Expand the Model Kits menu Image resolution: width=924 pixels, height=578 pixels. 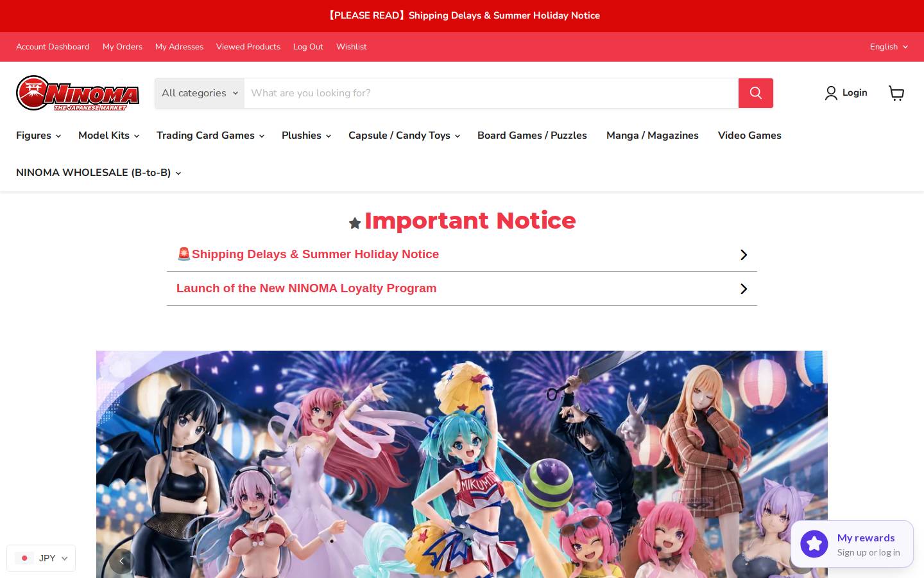(x=108, y=136)
